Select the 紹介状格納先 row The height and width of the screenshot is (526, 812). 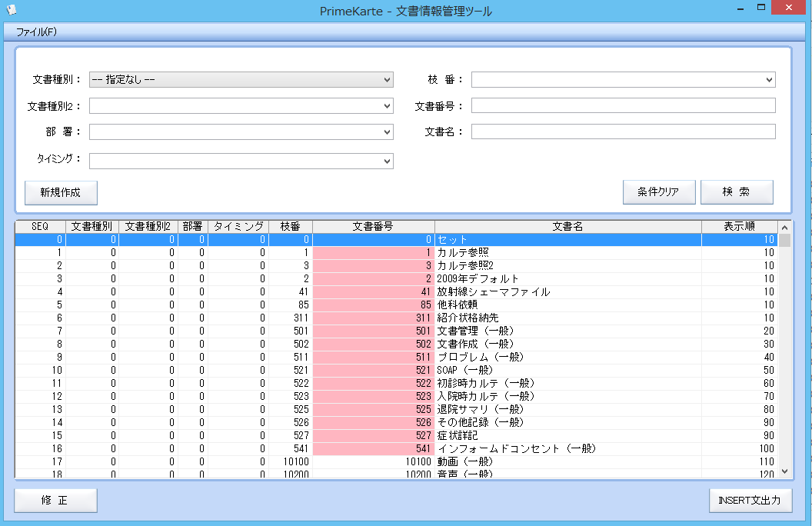coord(396,318)
